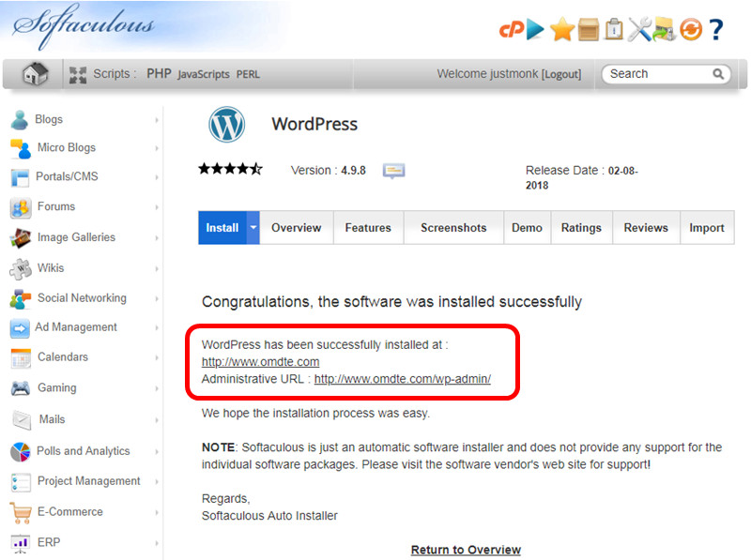751x560 pixels.
Task: Click the Logout link
Action: 561,74
